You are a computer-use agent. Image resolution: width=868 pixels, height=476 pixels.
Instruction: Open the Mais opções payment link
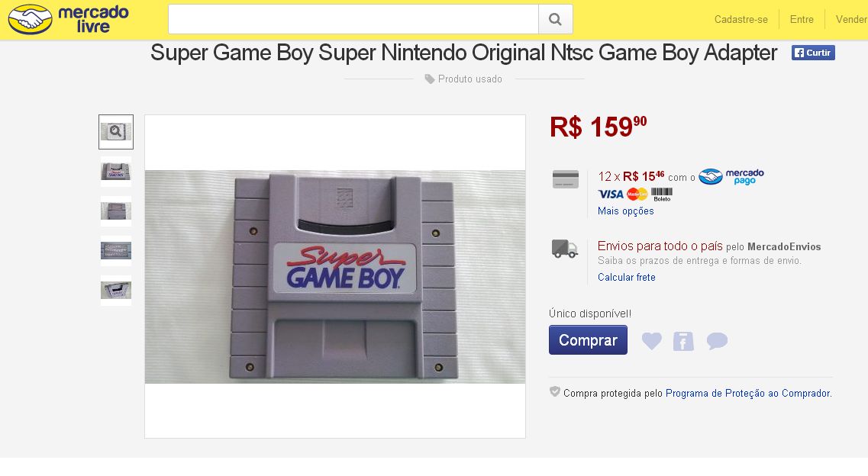[x=626, y=211]
